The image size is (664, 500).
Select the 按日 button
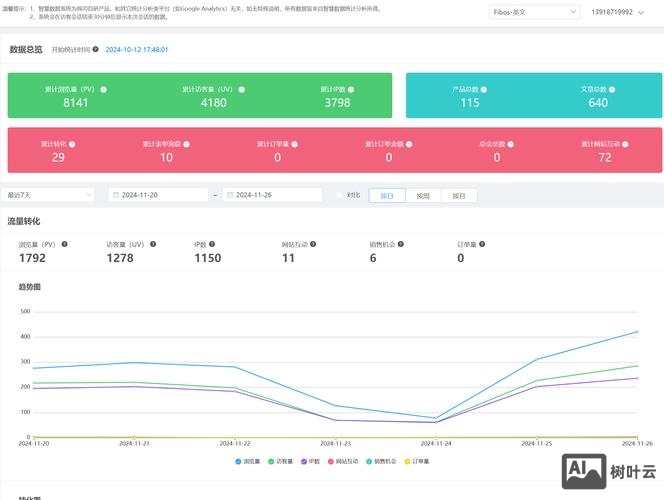click(x=387, y=196)
